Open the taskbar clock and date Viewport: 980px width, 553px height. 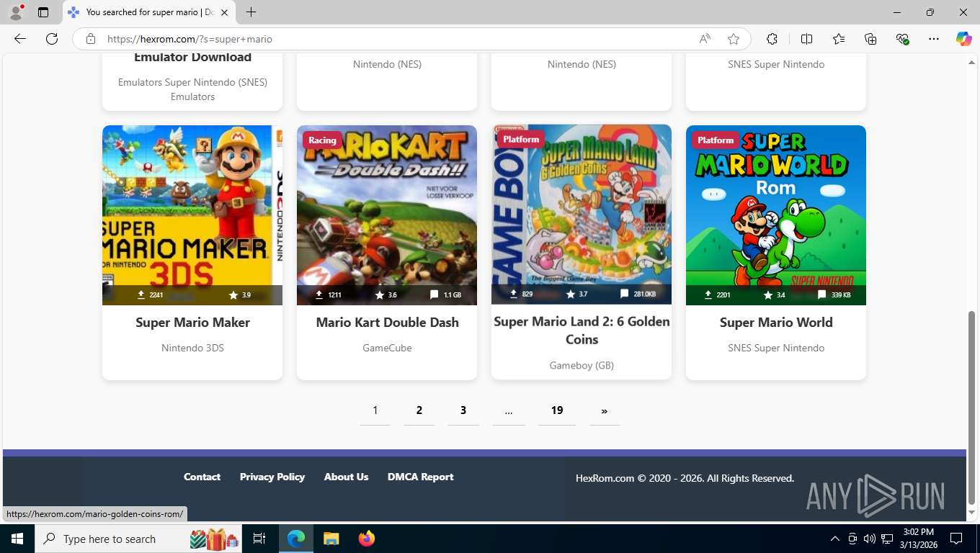tap(918, 539)
